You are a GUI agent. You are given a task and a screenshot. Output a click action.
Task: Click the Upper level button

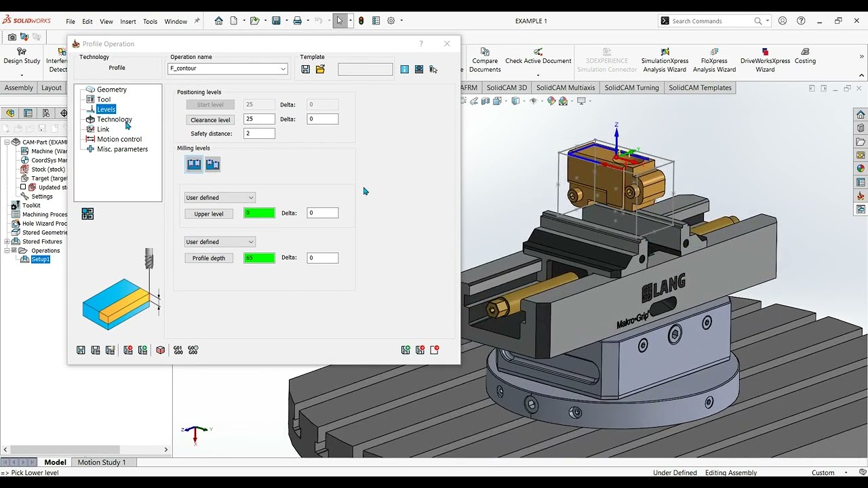(x=209, y=213)
